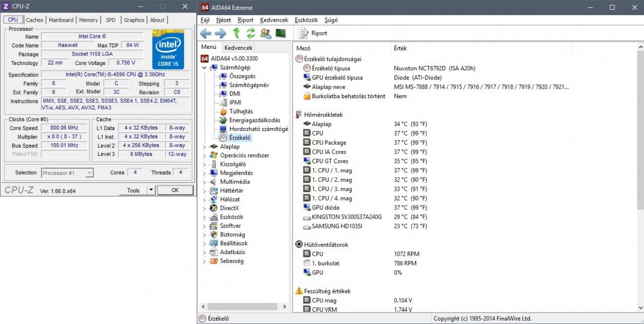Expand the Multimédia node
Image resolution: width=644 pixels, height=324 pixels.
click(x=204, y=182)
